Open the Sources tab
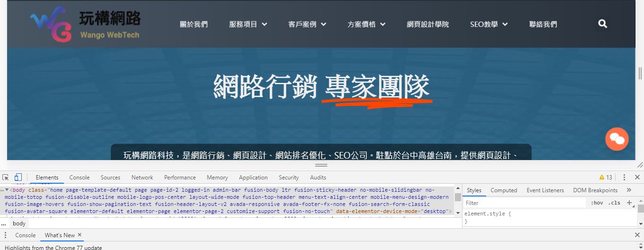 pyautogui.click(x=110, y=178)
